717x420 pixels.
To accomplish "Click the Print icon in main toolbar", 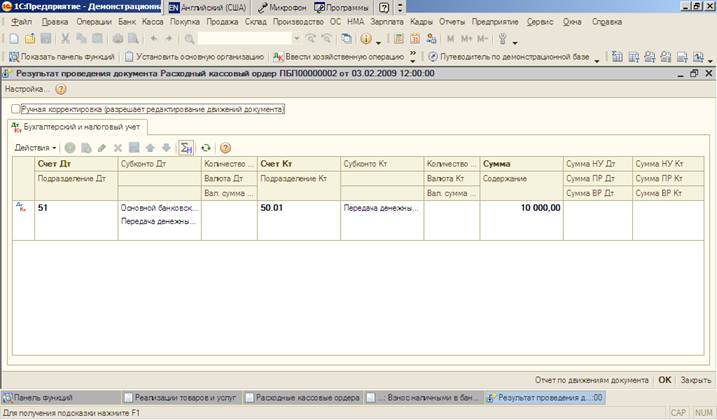I will pos(118,39).
